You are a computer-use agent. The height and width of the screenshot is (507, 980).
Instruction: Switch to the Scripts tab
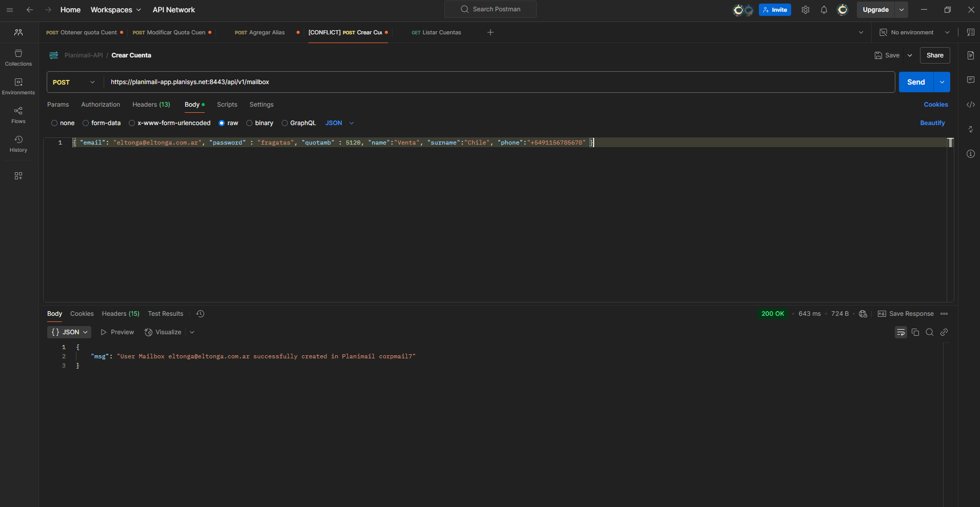[x=227, y=105]
